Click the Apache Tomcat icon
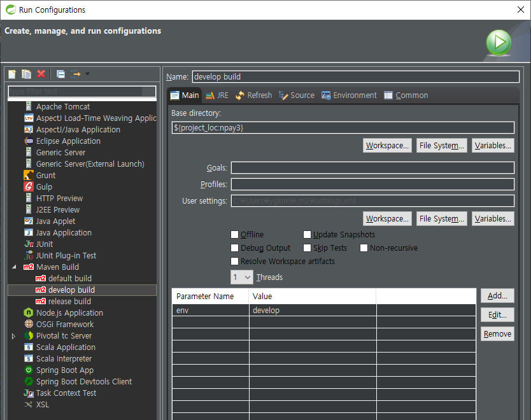Viewport: 531px width, 420px height. (29, 106)
